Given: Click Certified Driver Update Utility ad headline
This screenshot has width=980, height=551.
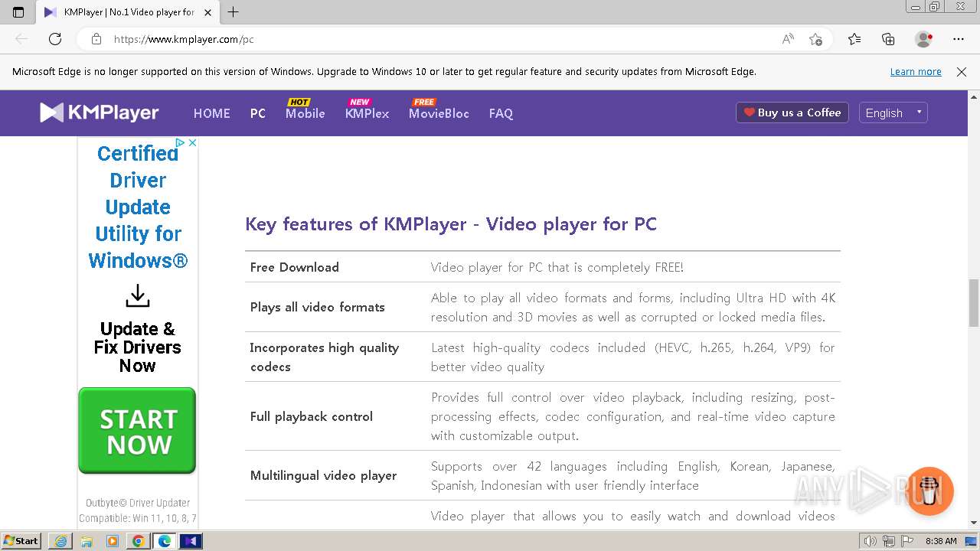Looking at the screenshot, I should tap(138, 207).
